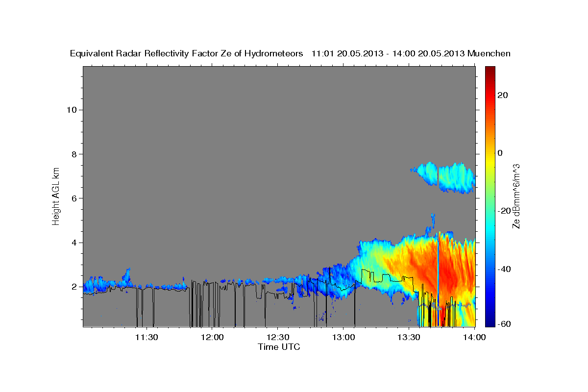This screenshot has height=392, width=588.
Task: Click the colorbar value "-20"
Action: tap(504, 211)
